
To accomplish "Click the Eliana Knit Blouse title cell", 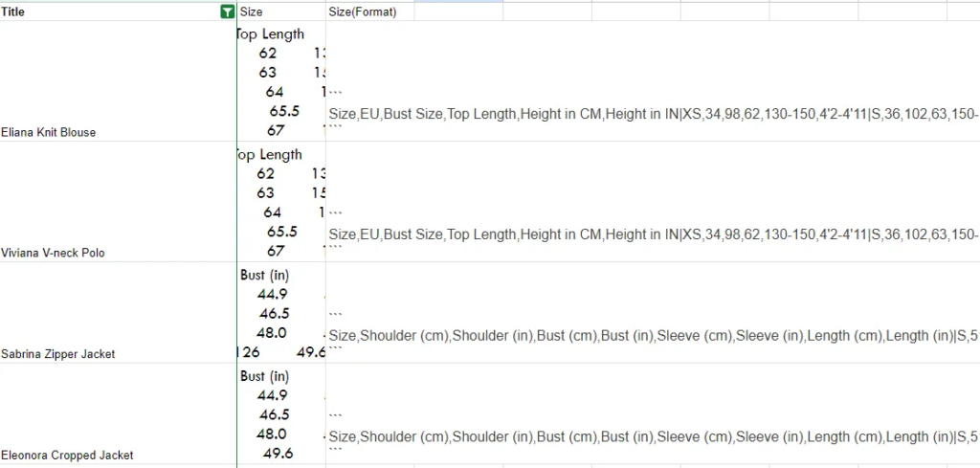I will coord(118,81).
